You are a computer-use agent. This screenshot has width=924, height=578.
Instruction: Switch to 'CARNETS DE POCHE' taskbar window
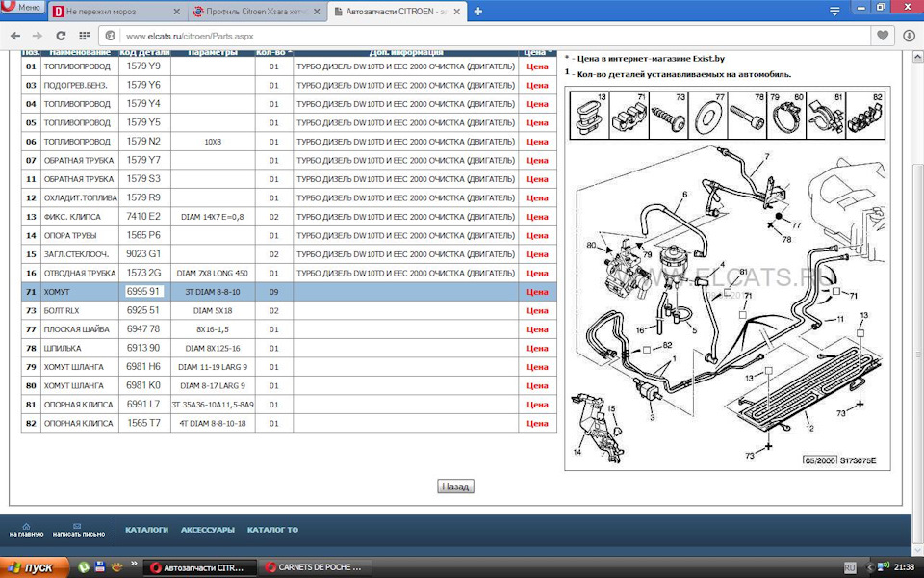(315, 568)
